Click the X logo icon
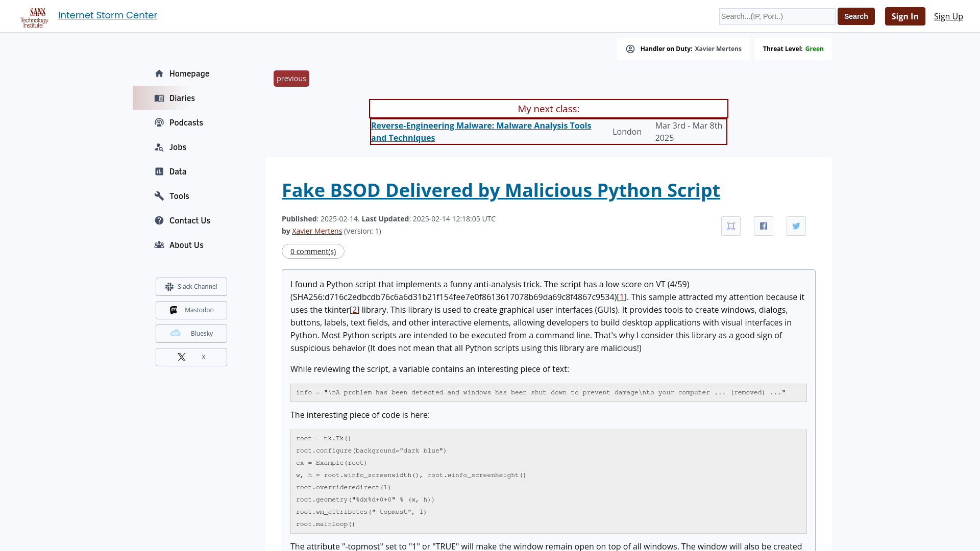 click(x=182, y=357)
